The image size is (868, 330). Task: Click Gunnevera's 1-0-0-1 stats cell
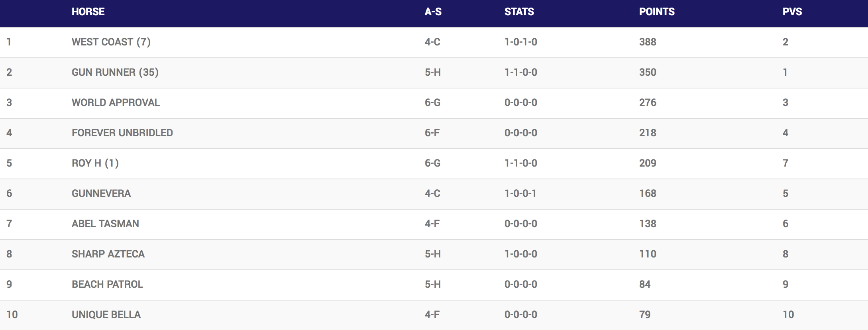point(520,194)
